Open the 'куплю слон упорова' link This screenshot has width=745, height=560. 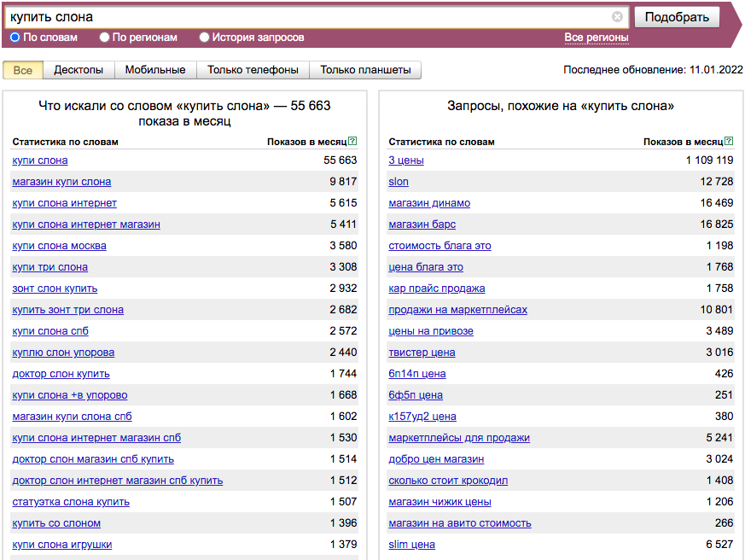[x=63, y=353]
